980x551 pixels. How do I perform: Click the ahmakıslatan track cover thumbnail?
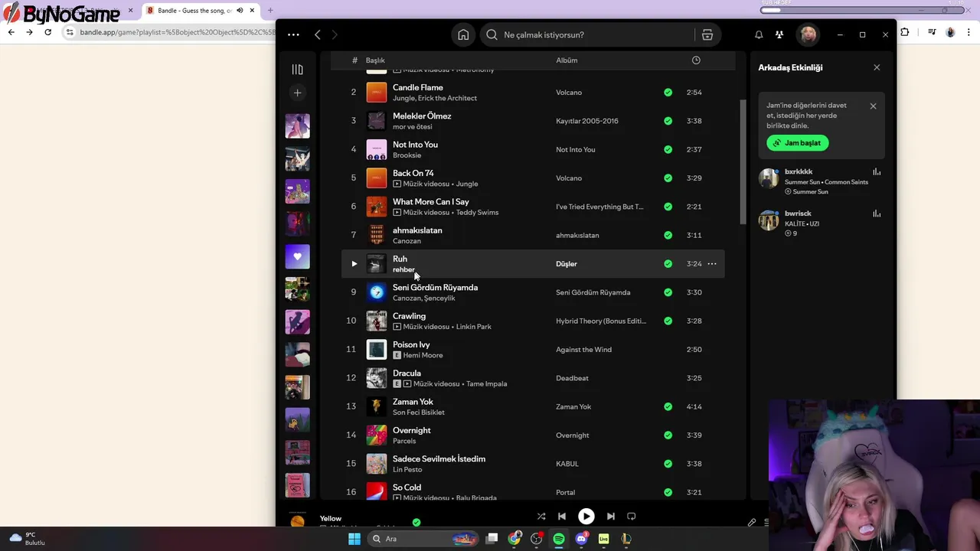[377, 235]
